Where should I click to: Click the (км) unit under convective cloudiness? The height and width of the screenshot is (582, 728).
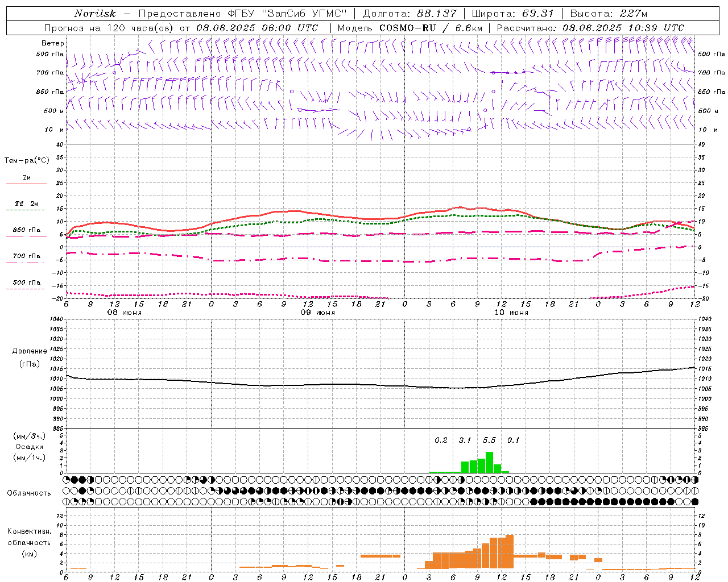tap(29, 554)
